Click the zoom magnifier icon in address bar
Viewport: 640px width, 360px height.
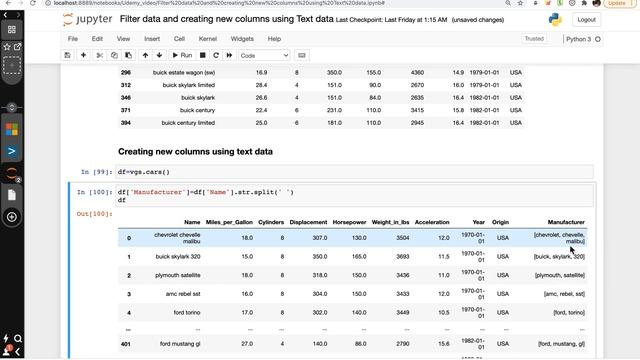[508, 3]
